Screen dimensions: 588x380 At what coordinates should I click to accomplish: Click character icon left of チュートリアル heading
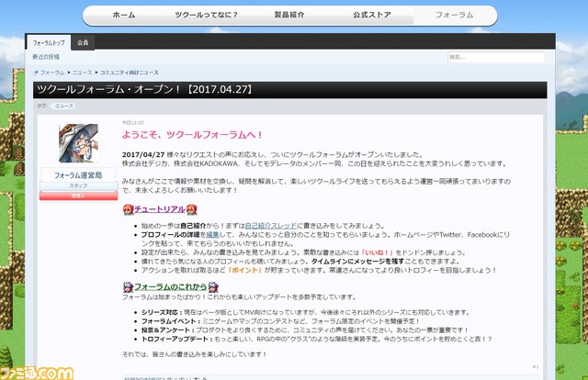(x=127, y=210)
